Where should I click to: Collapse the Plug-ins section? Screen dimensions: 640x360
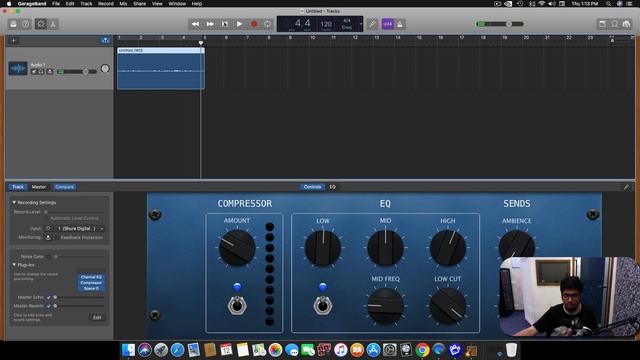point(14,265)
